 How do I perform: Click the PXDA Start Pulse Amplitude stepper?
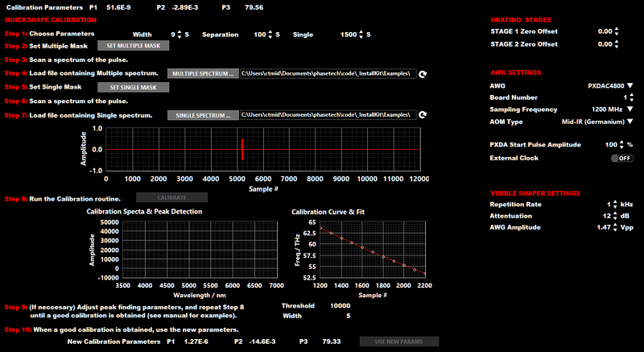pyautogui.click(x=620, y=144)
